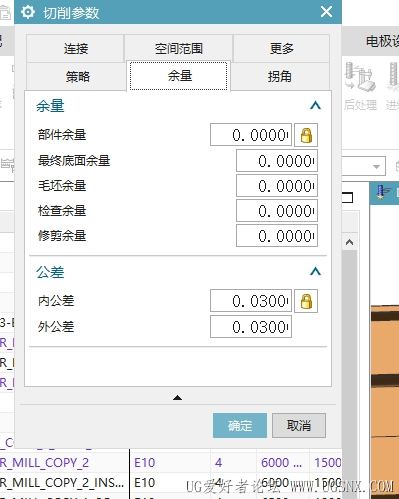The height and width of the screenshot is (499, 399).
Task: Click the 外公差 value field
Action: tap(251, 327)
